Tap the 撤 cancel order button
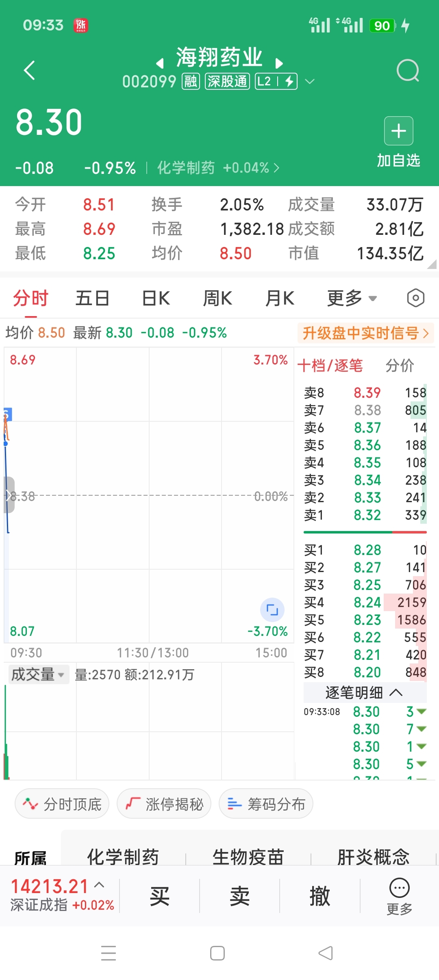439x980 pixels. (x=319, y=897)
